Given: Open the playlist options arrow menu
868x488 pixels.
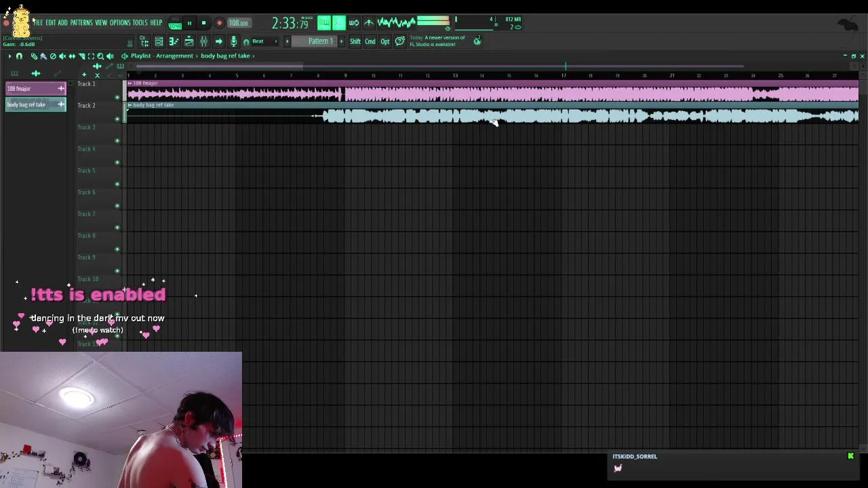Looking at the screenshot, I should click(9, 56).
